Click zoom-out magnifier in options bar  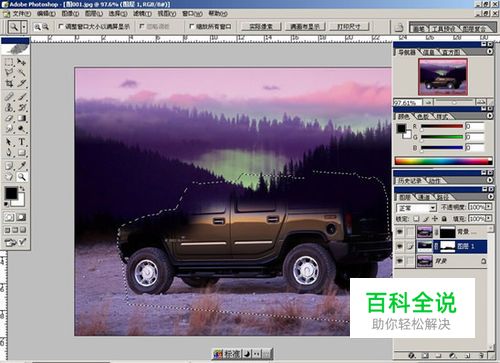click(46, 27)
